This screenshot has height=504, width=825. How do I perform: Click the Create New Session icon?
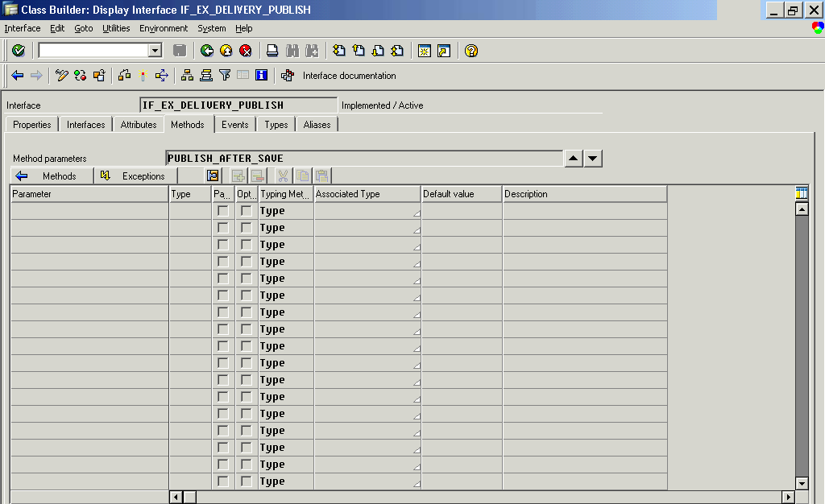424,51
